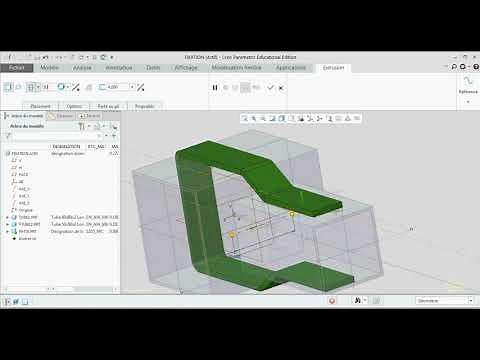Switch to the Annotation ribbon tab
The width and height of the screenshot is (480, 360).
(119, 68)
